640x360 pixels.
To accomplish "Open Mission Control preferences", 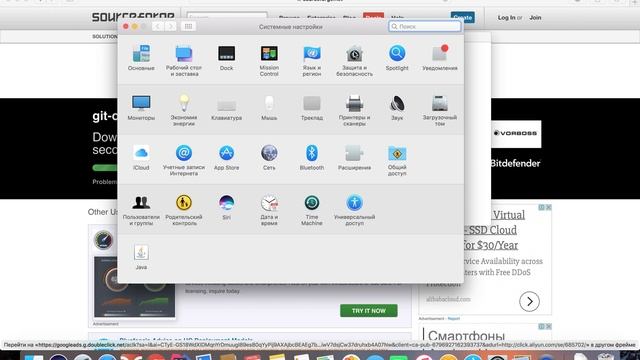I will pos(269,61).
